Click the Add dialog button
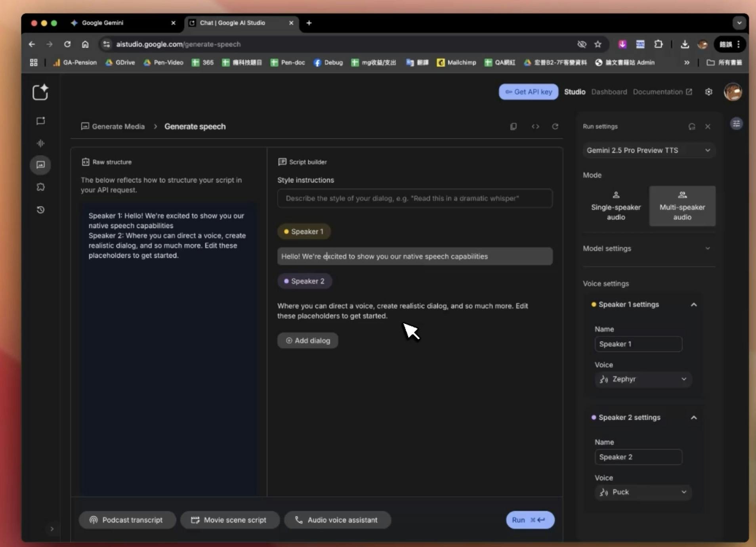This screenshot has width=756, height=547. (x=307, y=340)
